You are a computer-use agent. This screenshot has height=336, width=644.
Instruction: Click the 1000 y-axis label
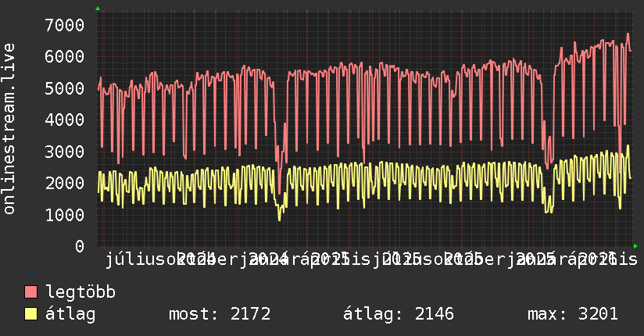(65, 215)
